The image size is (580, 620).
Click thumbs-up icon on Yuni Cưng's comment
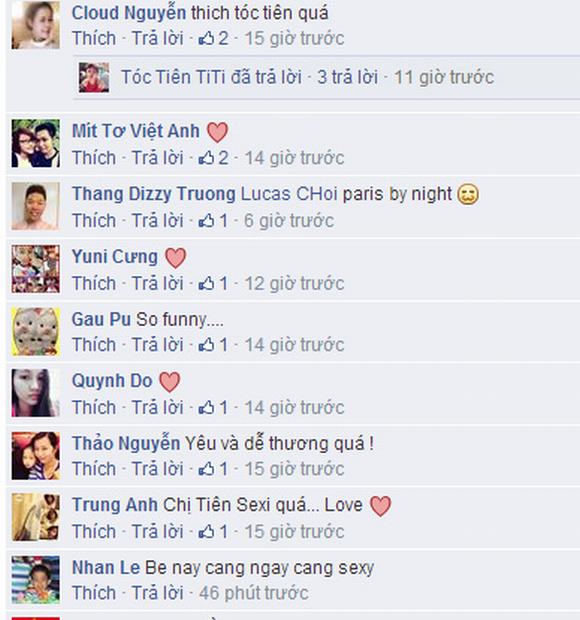point(206,284)
